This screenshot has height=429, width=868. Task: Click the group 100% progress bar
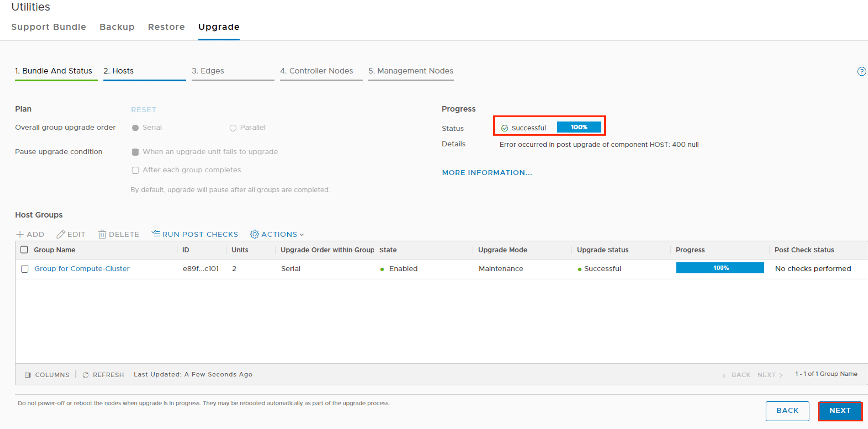720,268
